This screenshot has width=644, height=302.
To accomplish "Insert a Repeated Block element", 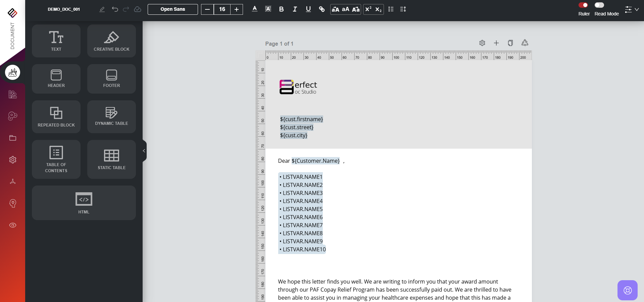I will click(x=56, y=116).
